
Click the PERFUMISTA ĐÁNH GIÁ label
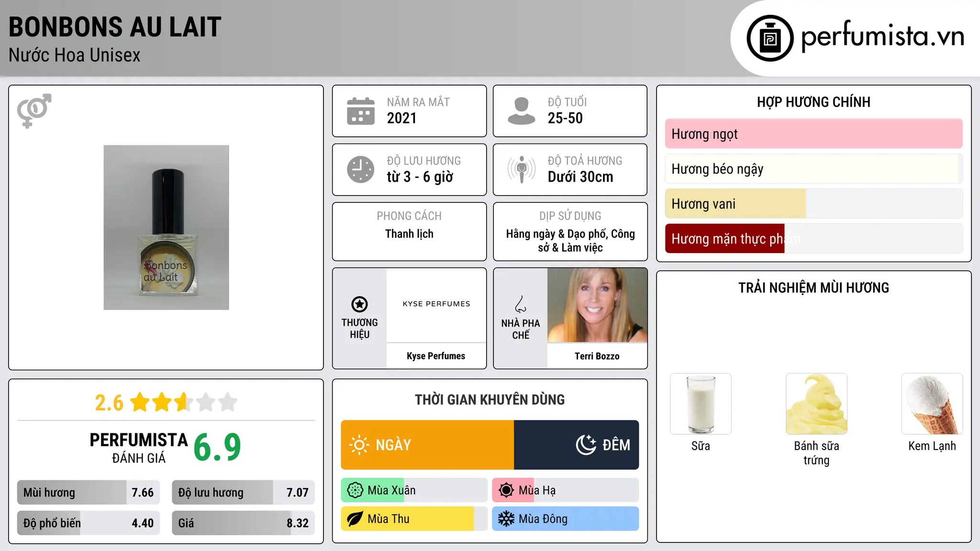[x=139, y=448]
